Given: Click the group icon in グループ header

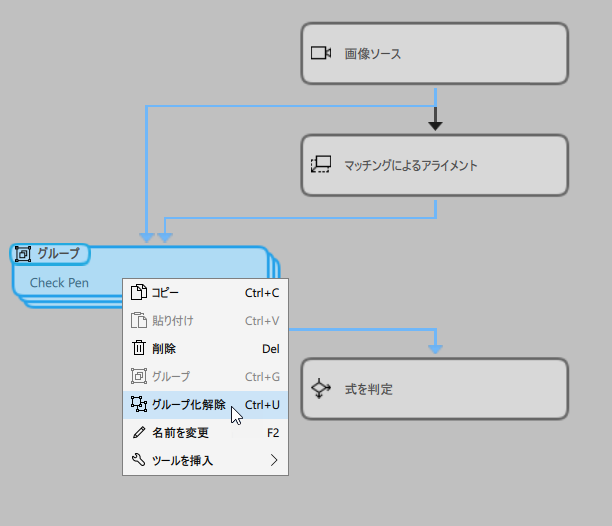Looking at the screenshot, I should pyautogui.click(x=23, y=254).
